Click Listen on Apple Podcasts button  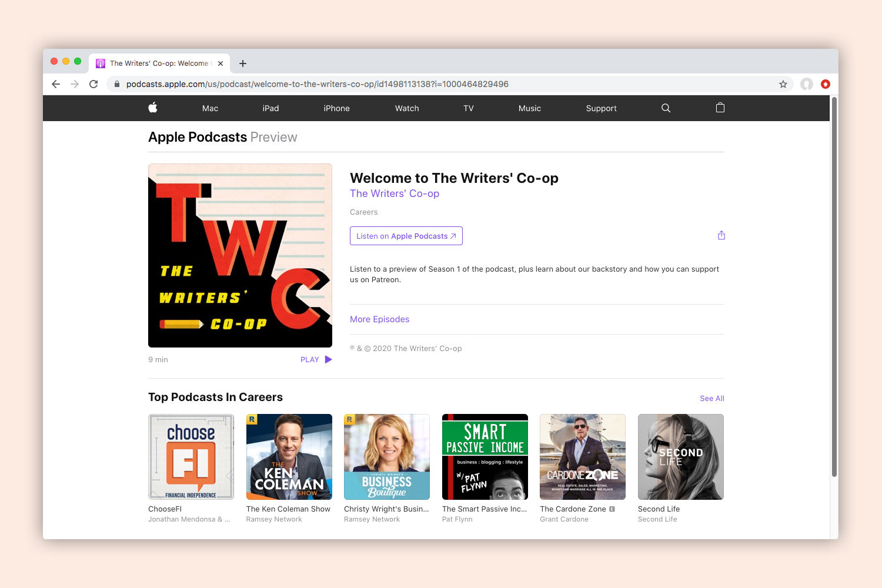pos(406,236)
